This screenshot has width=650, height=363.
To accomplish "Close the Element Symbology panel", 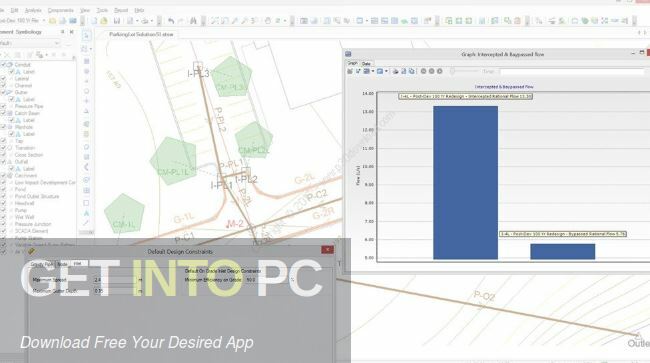I will click(x=72, y=32).
